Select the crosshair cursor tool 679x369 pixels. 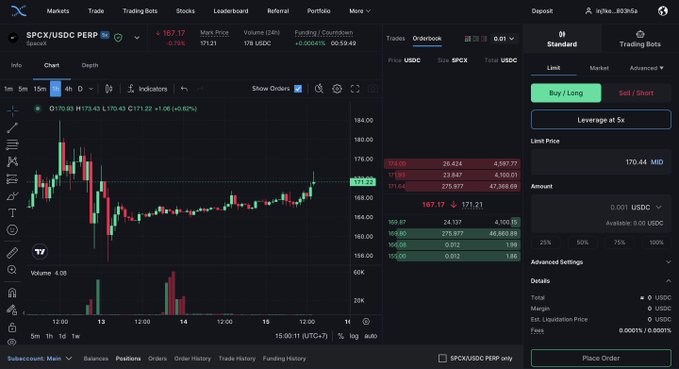12,110
